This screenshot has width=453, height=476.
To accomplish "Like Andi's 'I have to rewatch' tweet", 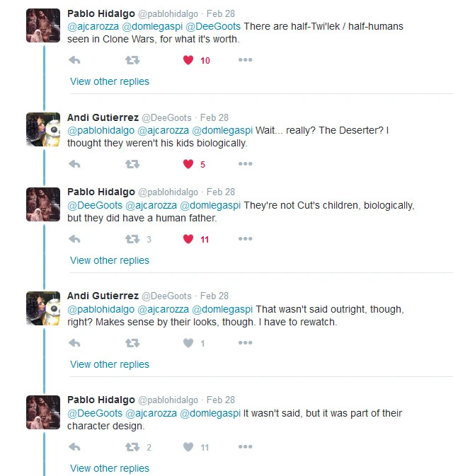I will click(188, 343).
